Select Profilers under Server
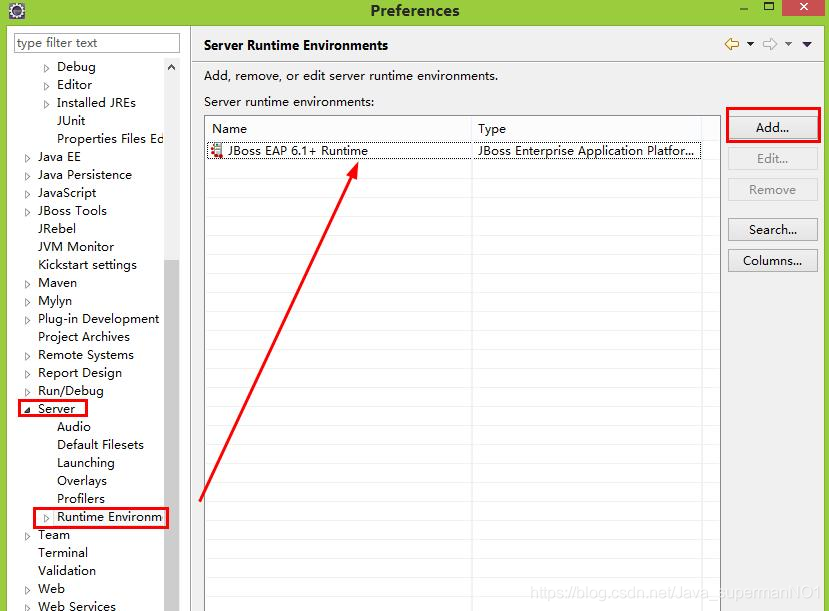This screenshot has height=611, width=829. coord(80,498)
